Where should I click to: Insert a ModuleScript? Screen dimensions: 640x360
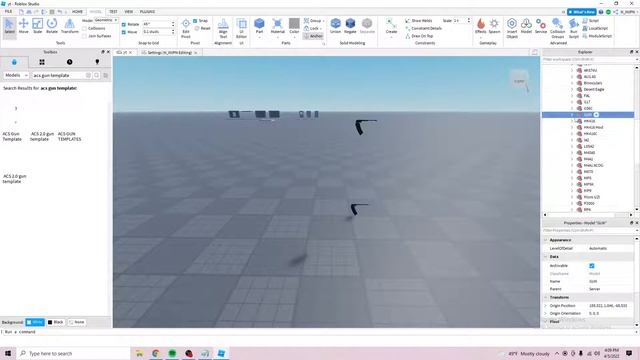597,36
